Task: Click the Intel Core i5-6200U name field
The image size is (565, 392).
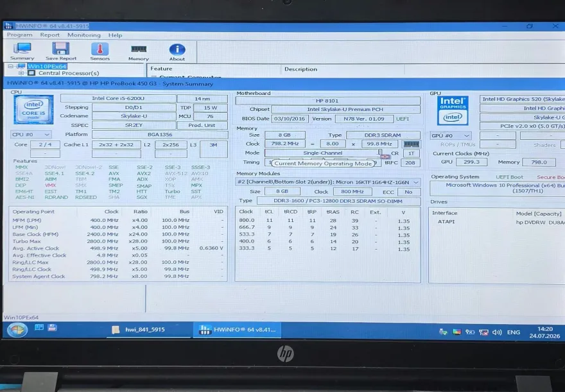Action: [118, 98]
